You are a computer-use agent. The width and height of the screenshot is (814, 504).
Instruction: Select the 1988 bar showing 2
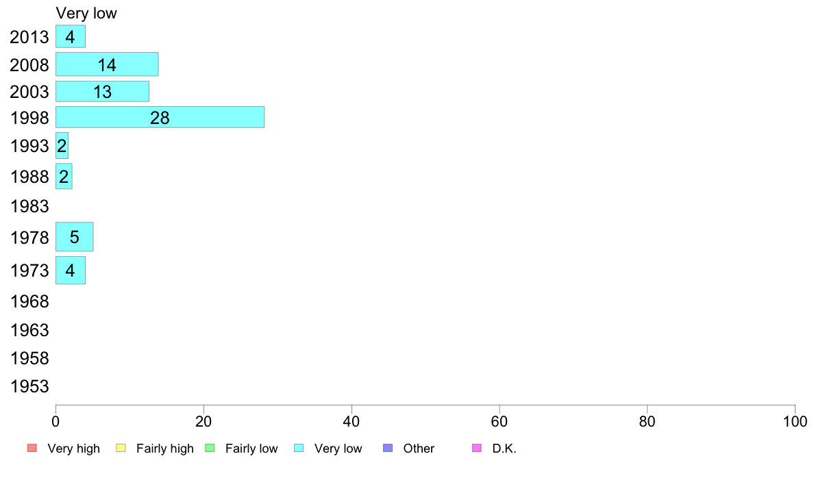pos(64,177)
